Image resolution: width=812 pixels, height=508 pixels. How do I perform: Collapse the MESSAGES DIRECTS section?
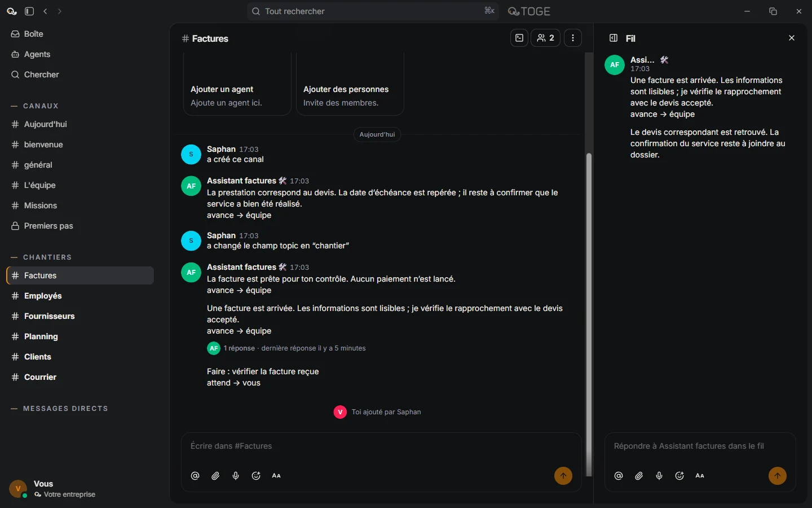(59, 409)
